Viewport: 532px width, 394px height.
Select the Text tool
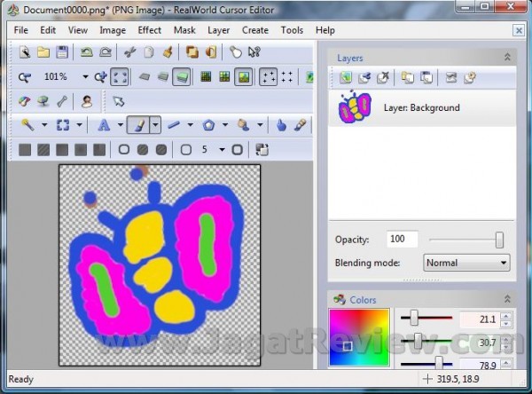point(104,125)
